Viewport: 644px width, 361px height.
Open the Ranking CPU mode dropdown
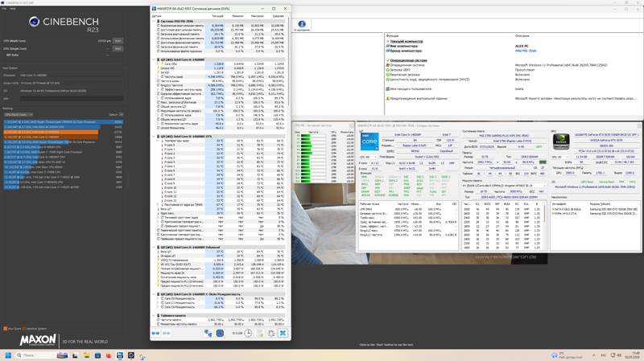18,114
